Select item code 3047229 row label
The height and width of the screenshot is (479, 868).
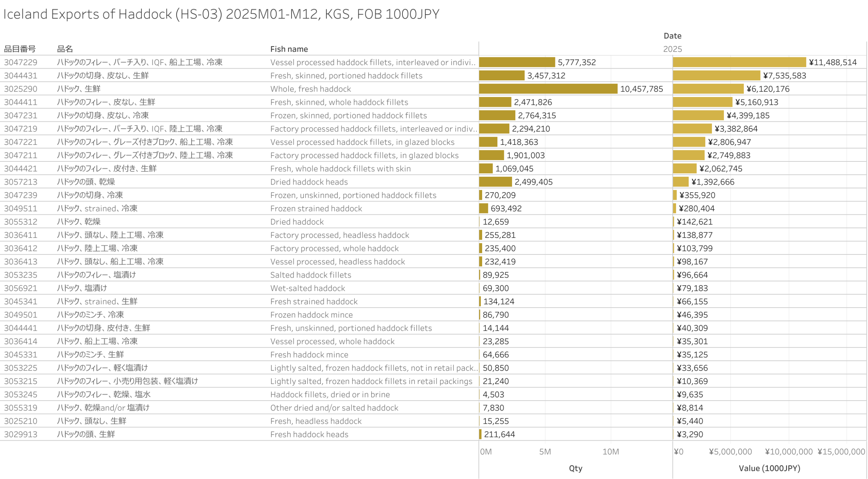[x=21, y=62]
